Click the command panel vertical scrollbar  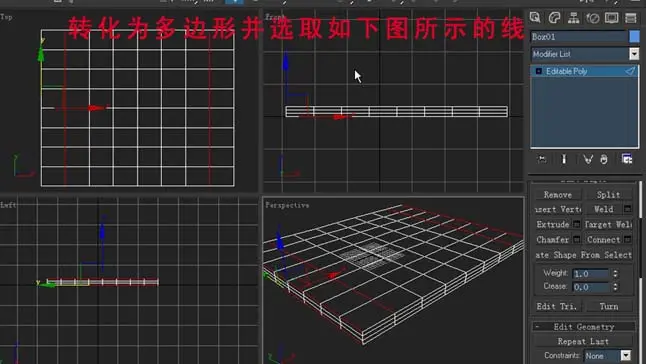641,272
